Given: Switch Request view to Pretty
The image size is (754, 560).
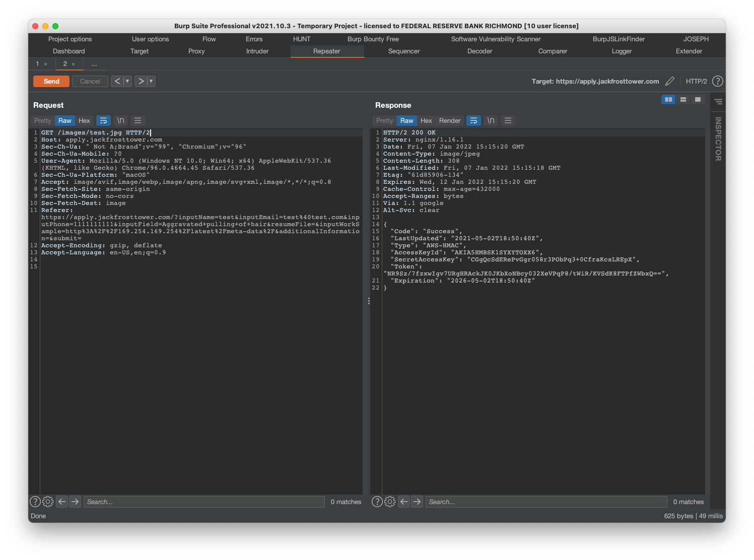Looking at the screenshot, I should 43,120.
